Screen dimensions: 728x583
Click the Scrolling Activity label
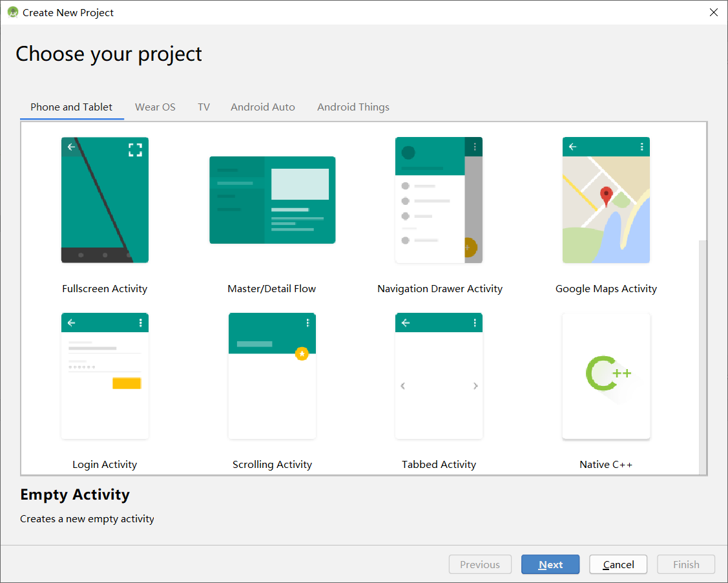[x=272, y=465]
